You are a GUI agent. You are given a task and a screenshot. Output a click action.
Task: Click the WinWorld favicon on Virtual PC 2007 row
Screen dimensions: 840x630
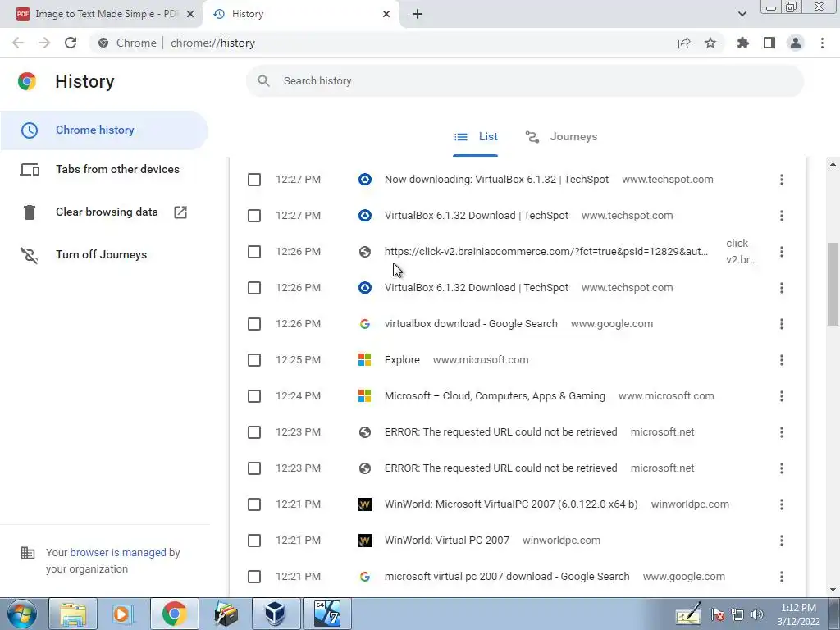click(365, 541)
